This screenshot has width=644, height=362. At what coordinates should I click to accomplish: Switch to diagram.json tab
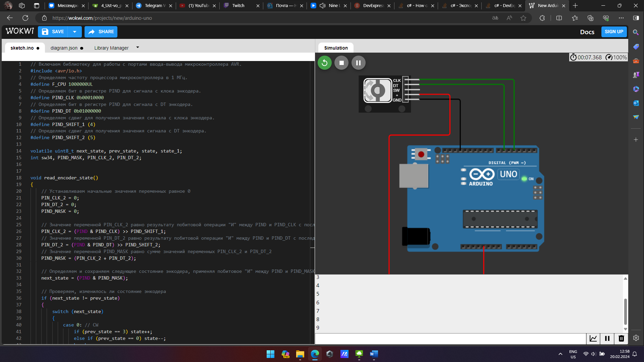[x=64, y=48]
